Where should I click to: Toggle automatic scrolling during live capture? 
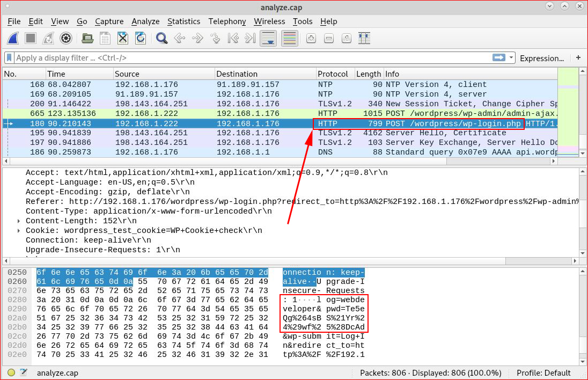[268, 38]
